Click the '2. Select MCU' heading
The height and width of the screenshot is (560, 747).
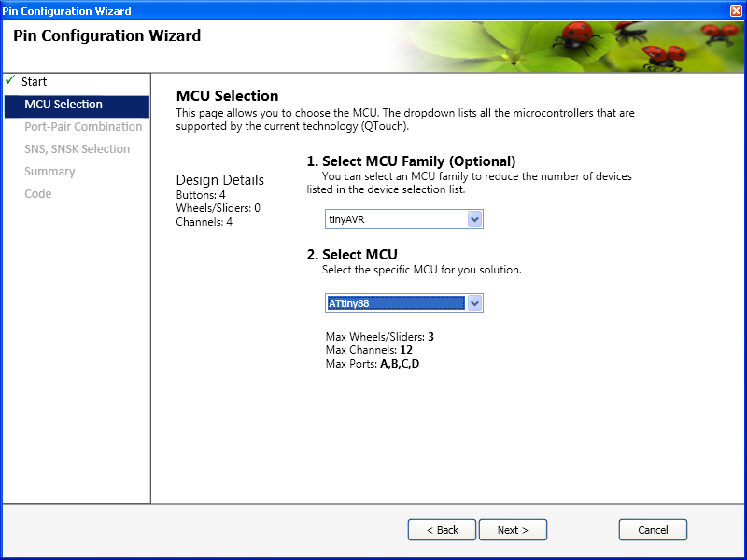point(352,254)
